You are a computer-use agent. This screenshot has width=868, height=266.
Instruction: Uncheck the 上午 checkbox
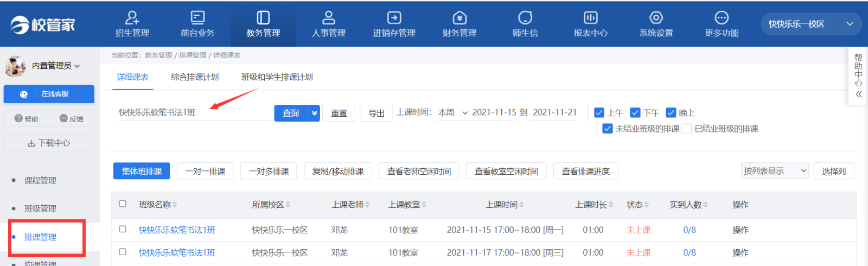pos(599,112)
